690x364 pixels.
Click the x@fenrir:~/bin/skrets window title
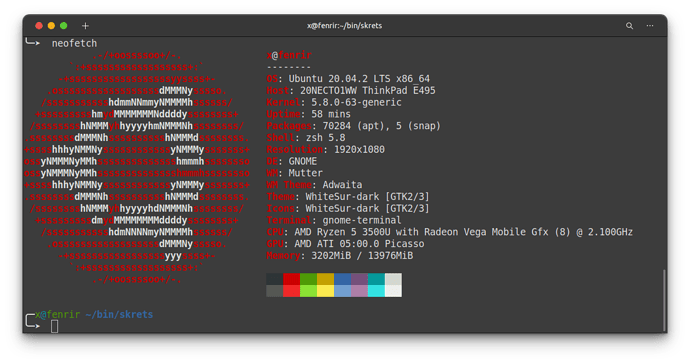tap(345, 26)
